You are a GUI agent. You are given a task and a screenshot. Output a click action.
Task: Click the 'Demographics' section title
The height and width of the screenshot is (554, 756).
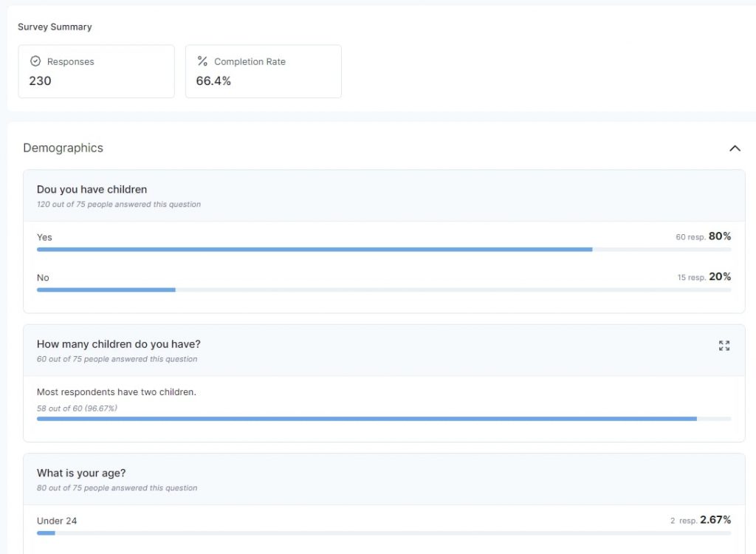pyautogui.click(x=63, y=148)
